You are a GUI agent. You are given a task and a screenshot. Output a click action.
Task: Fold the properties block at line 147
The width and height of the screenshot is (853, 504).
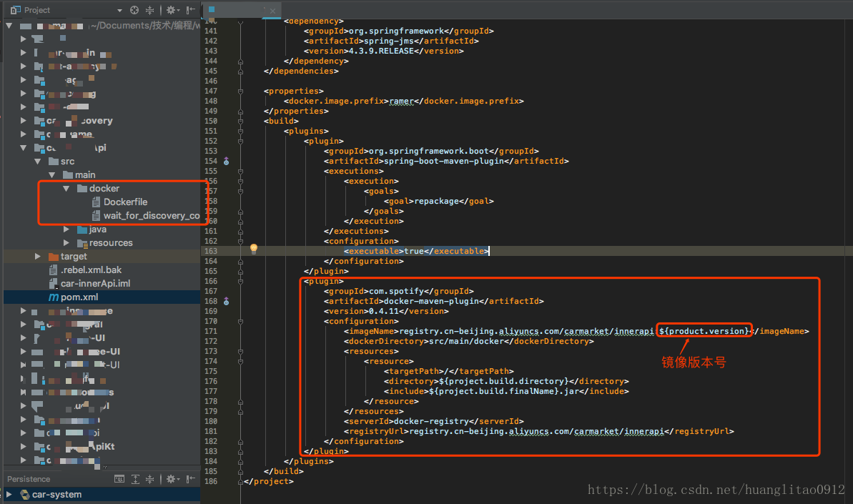pyautogui.click(x=240, y=92)
